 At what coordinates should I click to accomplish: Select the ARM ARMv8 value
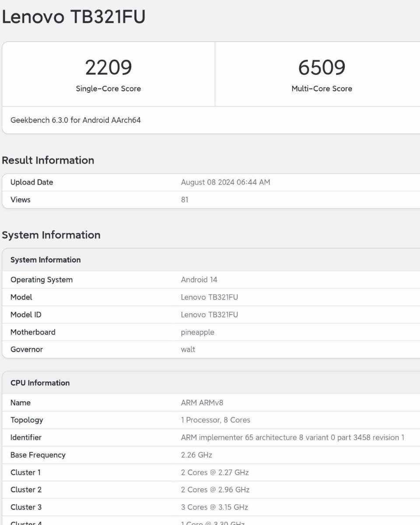tap(202, 402)
